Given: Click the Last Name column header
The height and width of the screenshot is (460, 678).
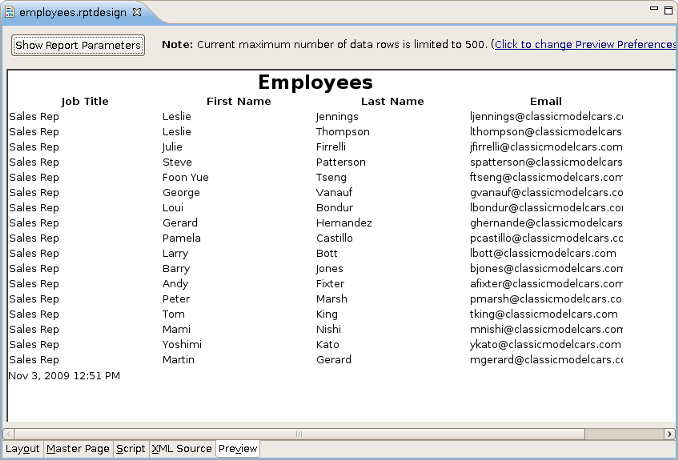Looking at the screenshot, I should pyautogui.click(x=393, y=101).
